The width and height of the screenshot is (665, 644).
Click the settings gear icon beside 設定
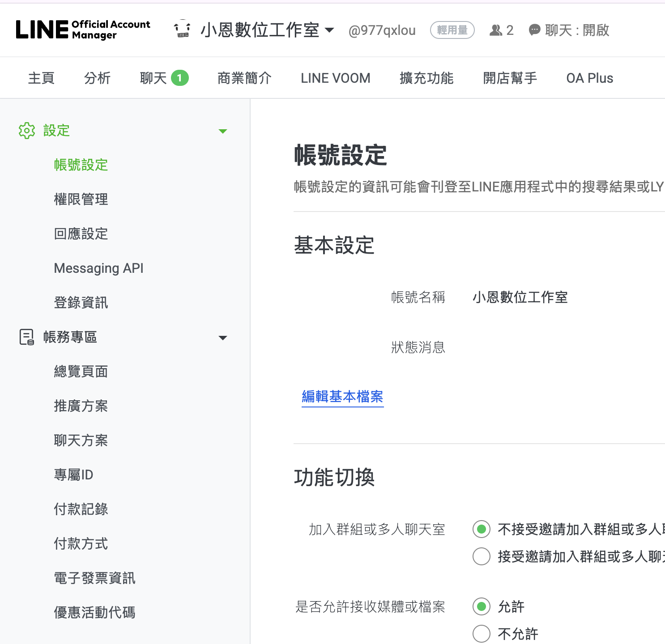(27, 131)
